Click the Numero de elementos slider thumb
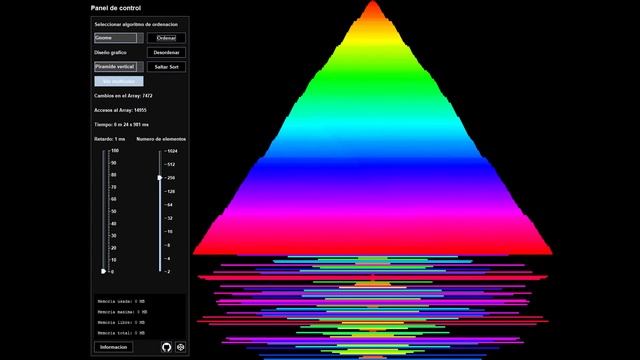Image resolution: width=640 pixels, height=360 pixels. (160, 178)
